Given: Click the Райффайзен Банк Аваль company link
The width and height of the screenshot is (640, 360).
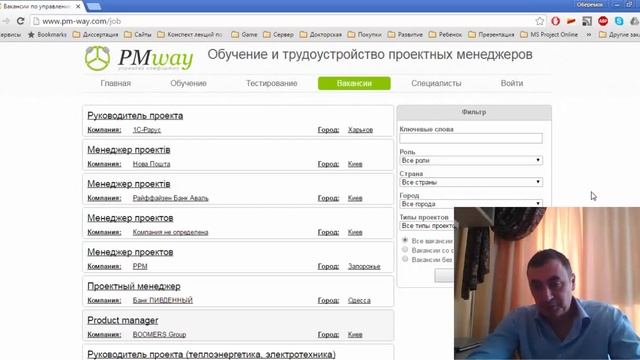Looking at the screenshot, I should 171,198.
